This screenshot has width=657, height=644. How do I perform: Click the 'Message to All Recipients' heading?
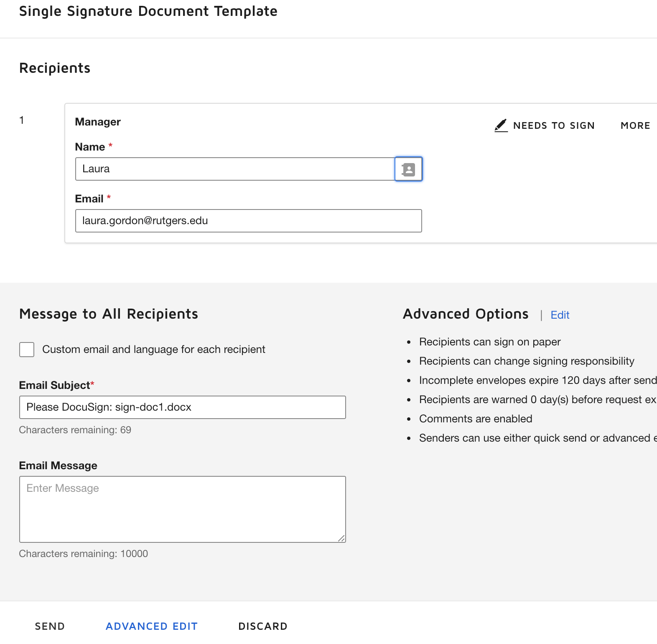coord(109,314)
